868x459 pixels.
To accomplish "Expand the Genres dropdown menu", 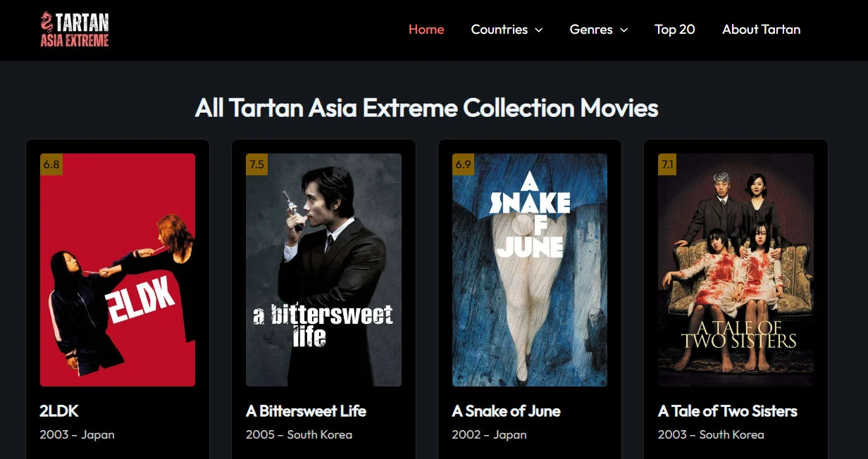I will 598,30.
